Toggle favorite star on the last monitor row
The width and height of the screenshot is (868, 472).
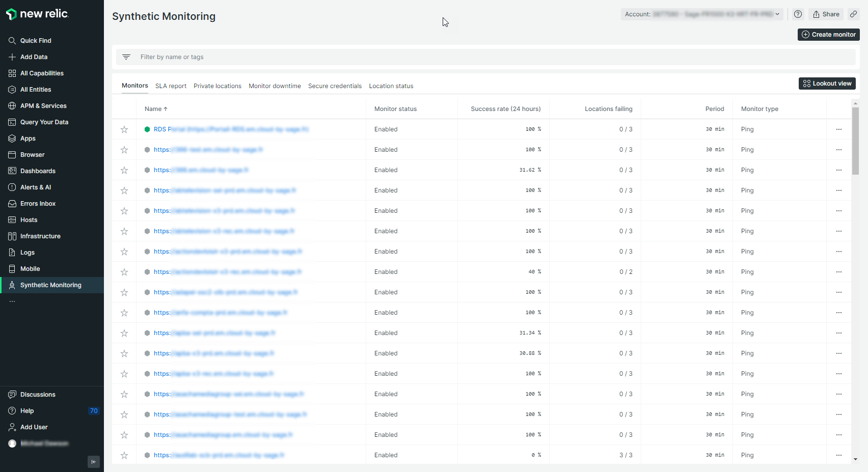(x=124, y=455)
